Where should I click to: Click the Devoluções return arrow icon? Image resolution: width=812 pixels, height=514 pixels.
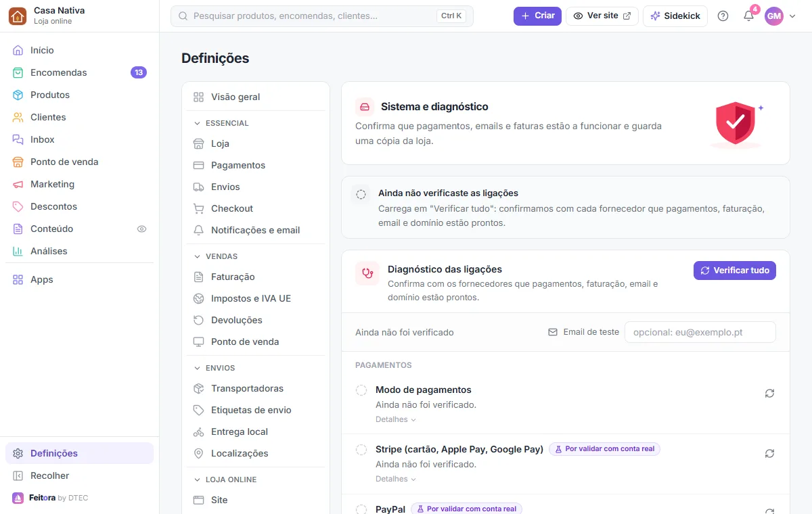[198, 320]
